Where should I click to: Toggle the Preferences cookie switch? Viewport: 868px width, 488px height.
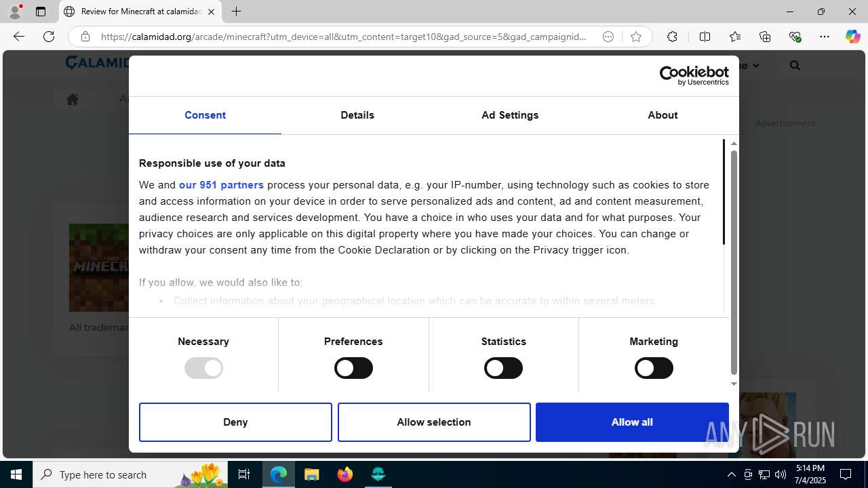click(x=353, y=368)
